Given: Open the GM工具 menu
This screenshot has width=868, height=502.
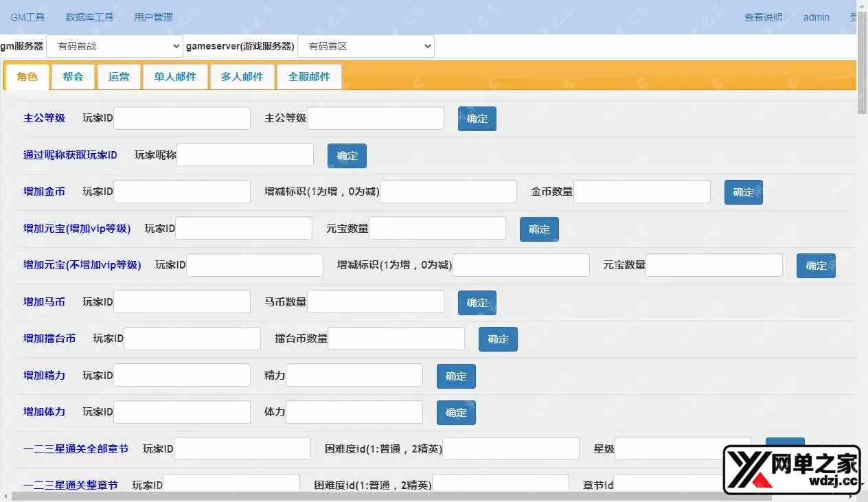Looking at the screenshot, I should pyautogui.click(x=27, y=17).
